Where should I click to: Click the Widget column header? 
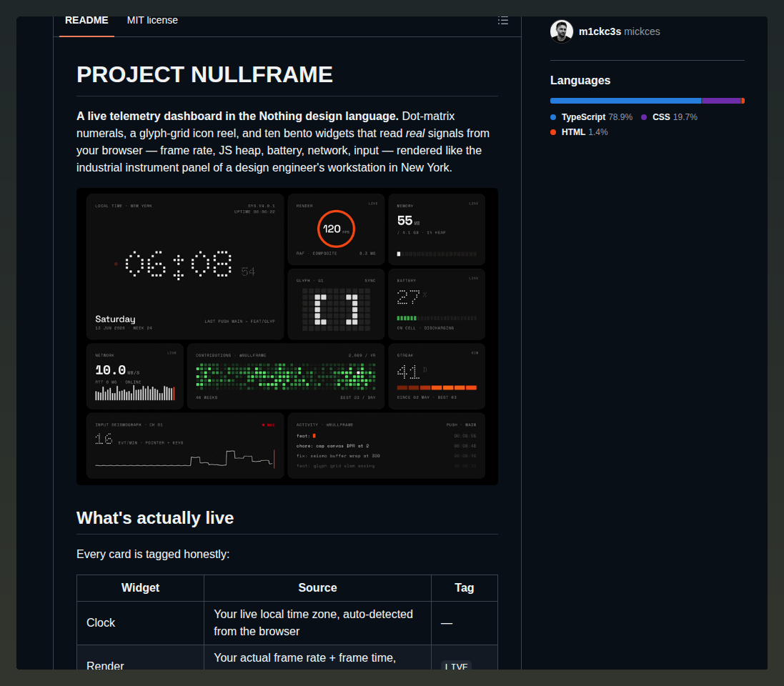pyautogui.click(x=141, y=588)
